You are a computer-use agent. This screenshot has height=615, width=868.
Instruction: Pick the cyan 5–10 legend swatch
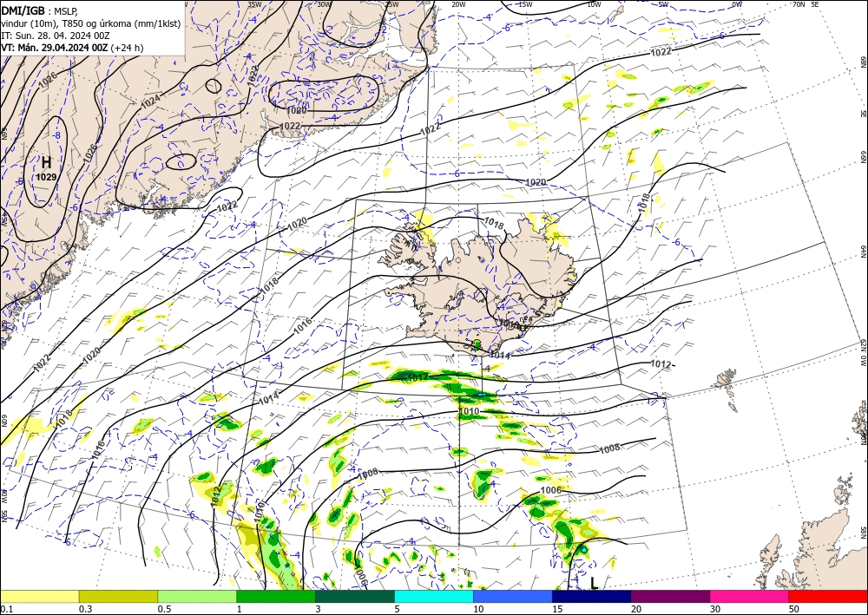pos(434,596)
